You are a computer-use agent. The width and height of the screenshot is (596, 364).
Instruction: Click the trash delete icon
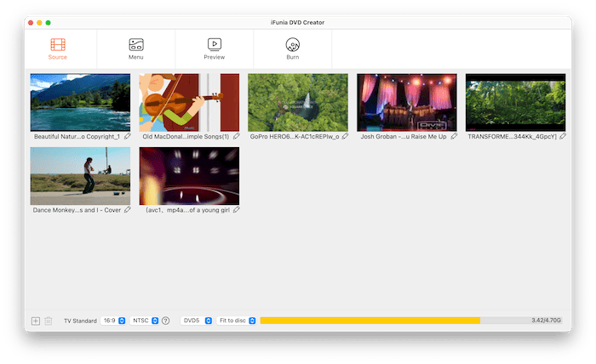click(49, 321)
